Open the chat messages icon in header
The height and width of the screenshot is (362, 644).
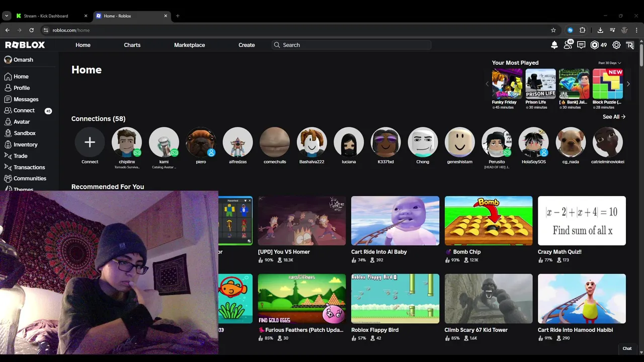(581, 45)
